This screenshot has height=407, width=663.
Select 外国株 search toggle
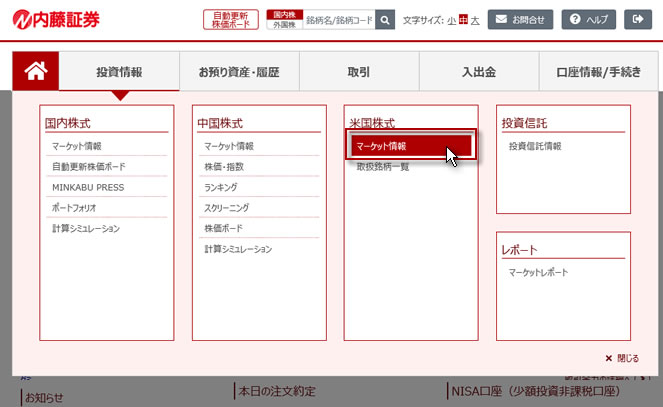(x=285, y=24)
